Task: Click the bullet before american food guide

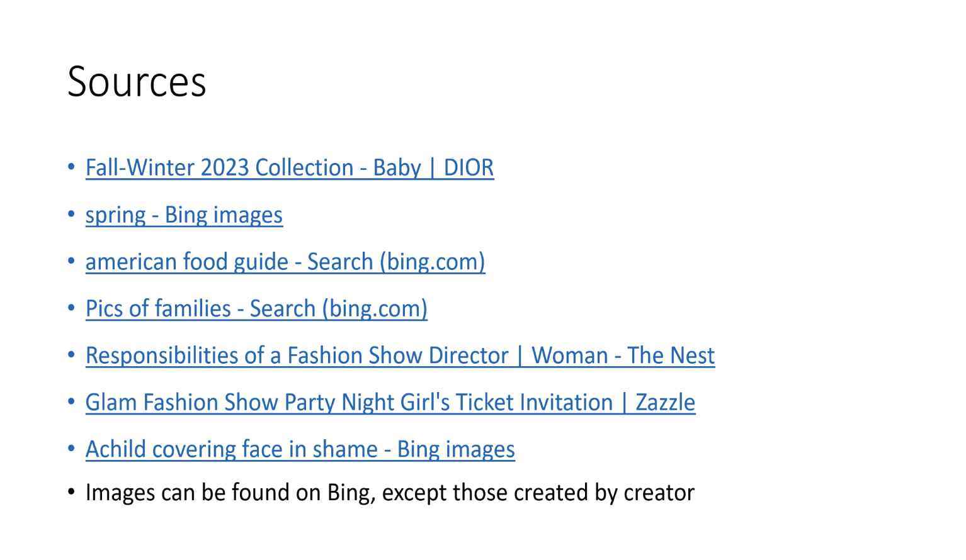Action: tap(71, 262)
